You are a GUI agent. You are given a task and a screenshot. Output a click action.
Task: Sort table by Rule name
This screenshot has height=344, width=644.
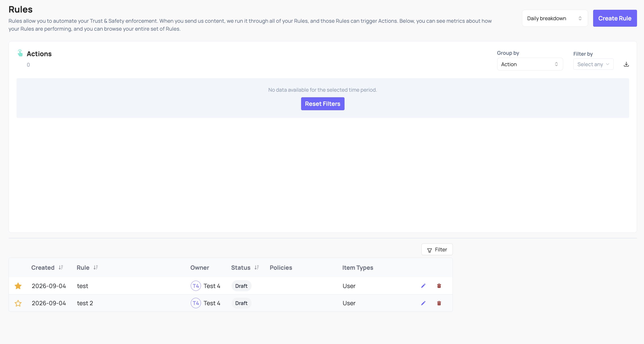point(96,268)
